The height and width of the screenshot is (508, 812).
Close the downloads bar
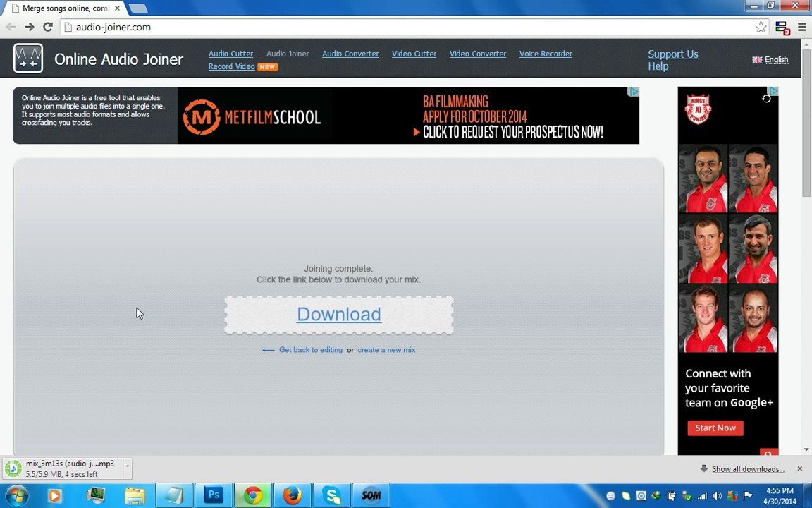(799, 468)
